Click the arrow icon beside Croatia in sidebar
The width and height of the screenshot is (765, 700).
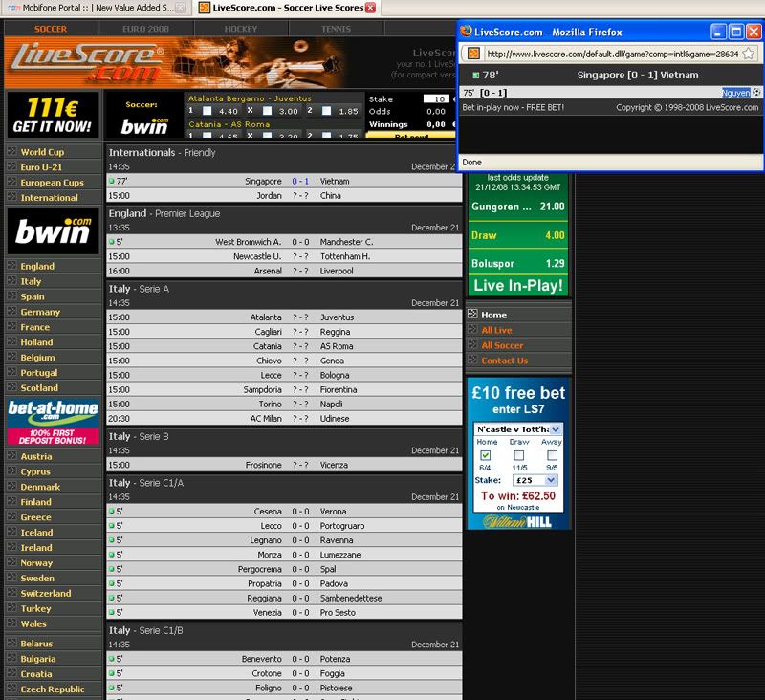(11, 673)
